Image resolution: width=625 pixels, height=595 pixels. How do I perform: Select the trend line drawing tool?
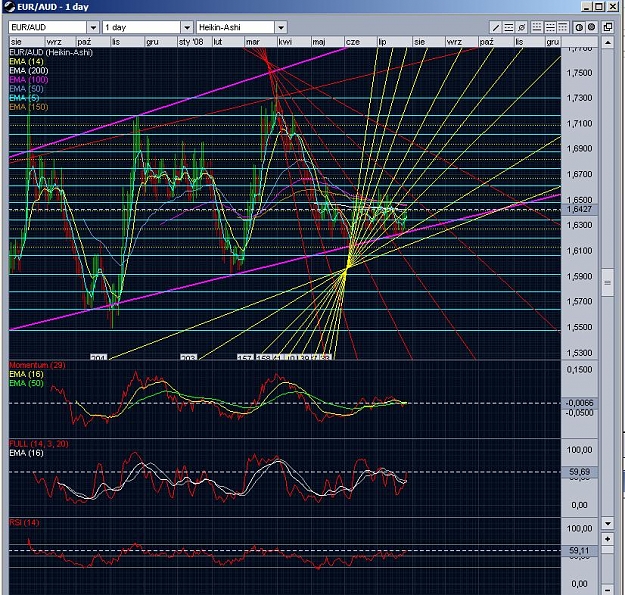pos(495,27)
